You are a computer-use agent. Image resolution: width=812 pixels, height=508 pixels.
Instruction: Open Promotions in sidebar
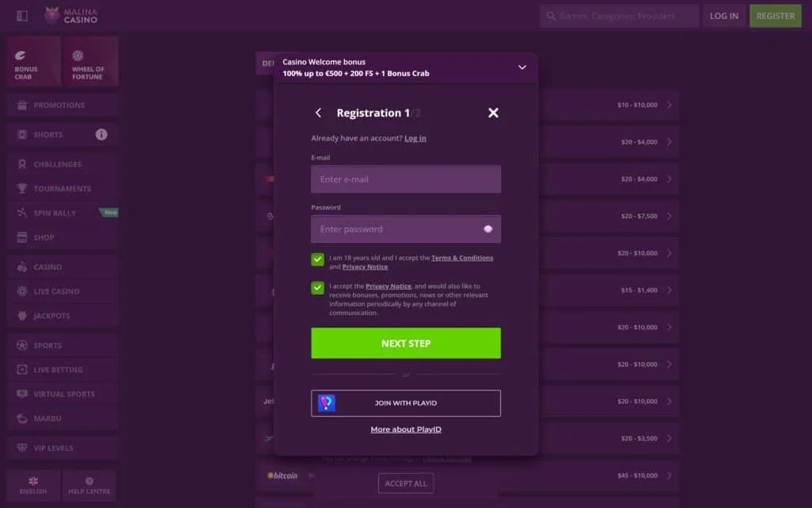(x=63, y=106)
